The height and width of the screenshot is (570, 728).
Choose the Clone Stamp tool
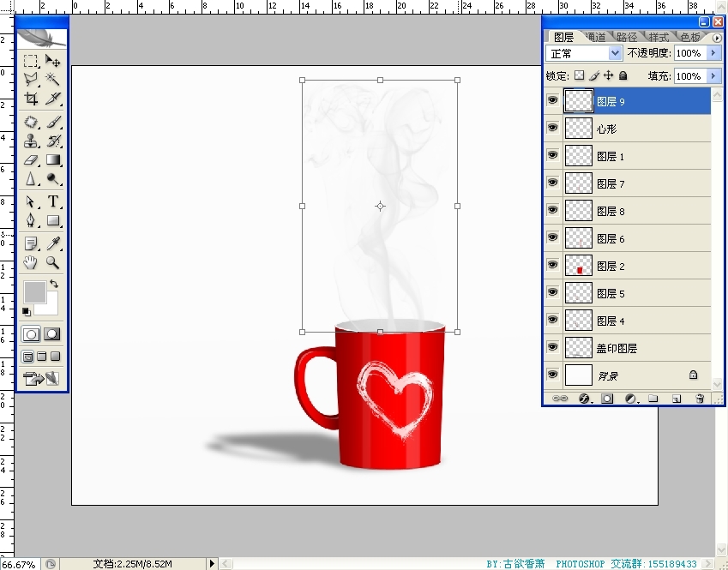[x=31, y=141]
